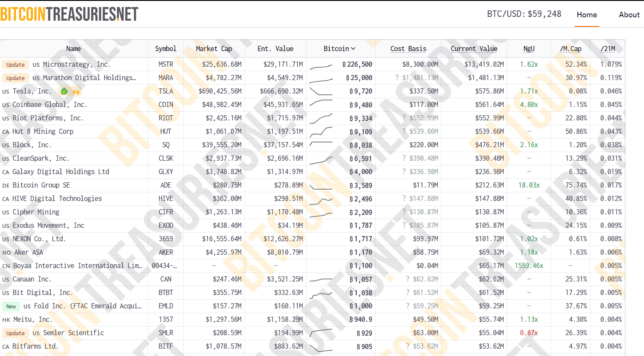Click the BitcoinTreasuries.net logo
Screen dimensions: 644x356
tap(69, 14)
